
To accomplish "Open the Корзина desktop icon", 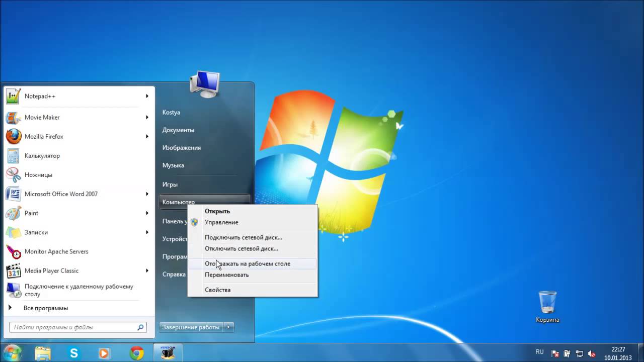I will click(547, 307).
